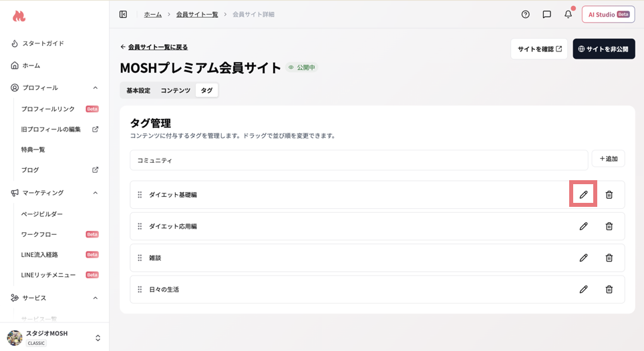Image resolution: width=644 pixels, height=351 pixels.
Task: Click the 公開中 status badge
Action: coord(302,67)
